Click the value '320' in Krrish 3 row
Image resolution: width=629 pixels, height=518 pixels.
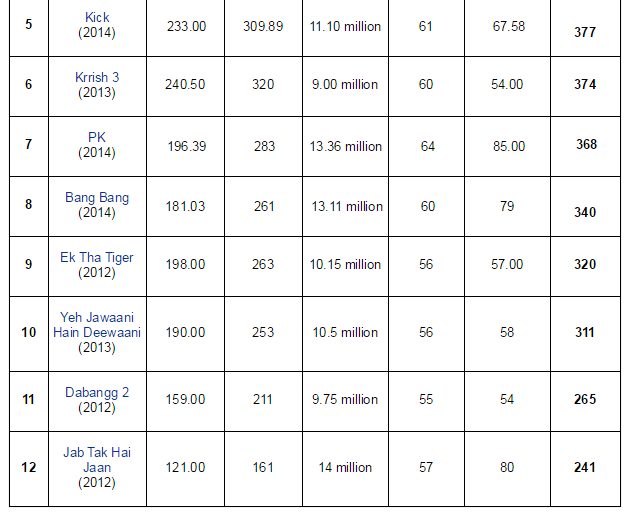tap(263, 85)
